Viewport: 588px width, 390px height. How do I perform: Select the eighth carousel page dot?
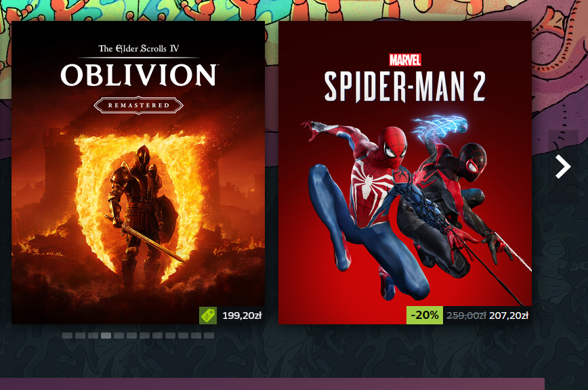coord(157,335)
